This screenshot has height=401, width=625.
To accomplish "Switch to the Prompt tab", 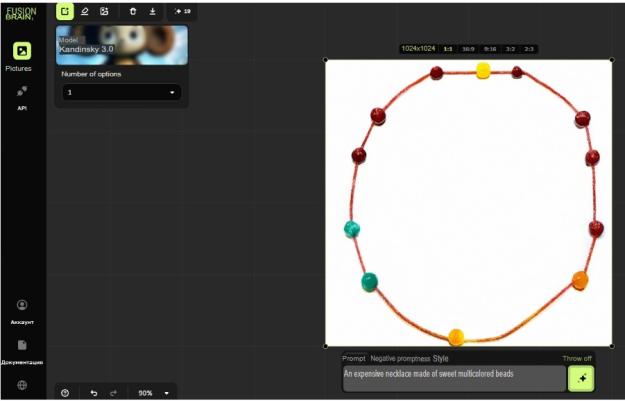I will (x=354, y=358).
